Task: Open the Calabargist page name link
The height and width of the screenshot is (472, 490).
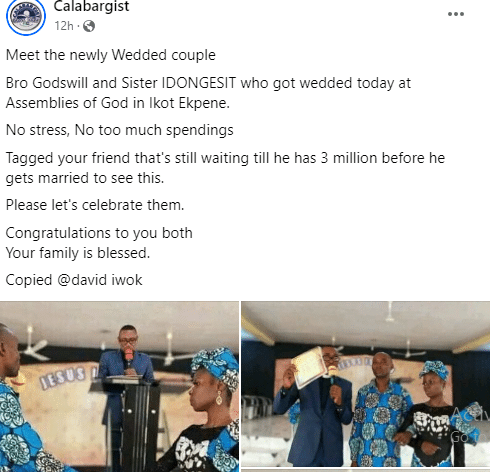Action: (91, 7)
